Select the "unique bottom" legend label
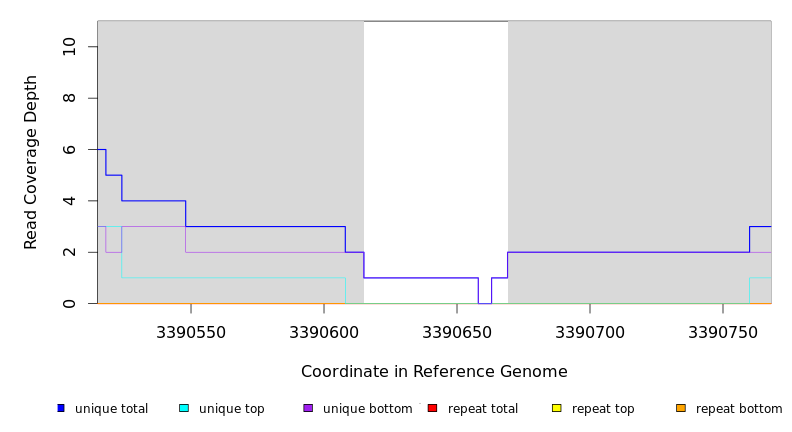The width and height of the screenshot is (792, 432). 367,409
